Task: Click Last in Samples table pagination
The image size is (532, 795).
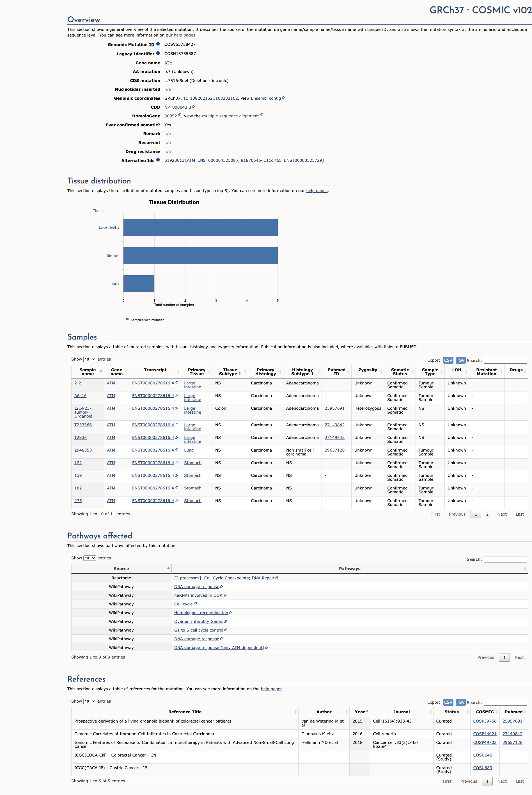Action: coord(519,514)
